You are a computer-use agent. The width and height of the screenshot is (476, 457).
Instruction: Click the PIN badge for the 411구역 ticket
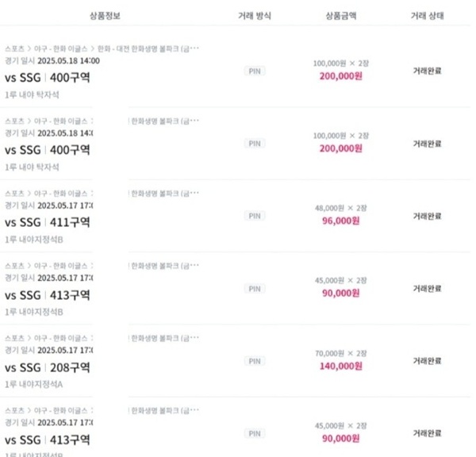tap(255, 216)
